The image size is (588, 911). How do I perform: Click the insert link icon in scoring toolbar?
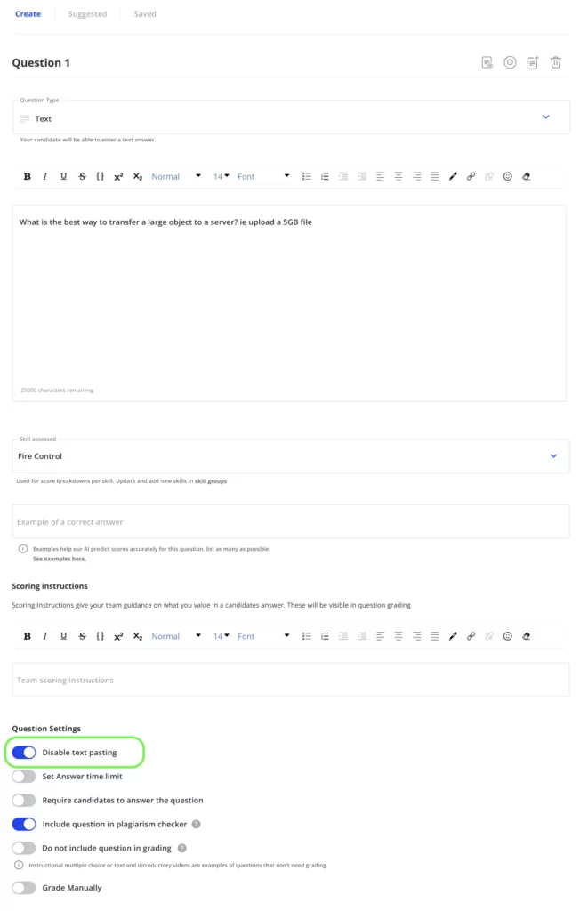coord(471,636)
